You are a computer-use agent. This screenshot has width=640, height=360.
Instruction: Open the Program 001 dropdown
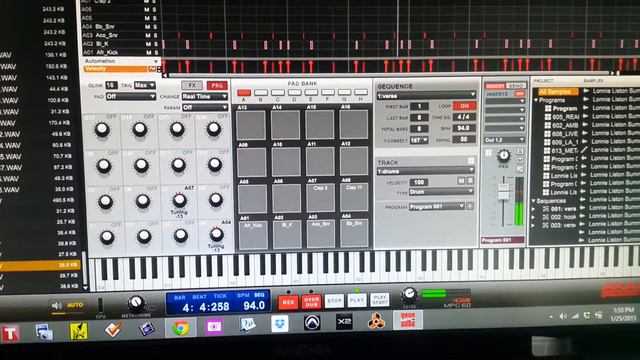point(437,207)
